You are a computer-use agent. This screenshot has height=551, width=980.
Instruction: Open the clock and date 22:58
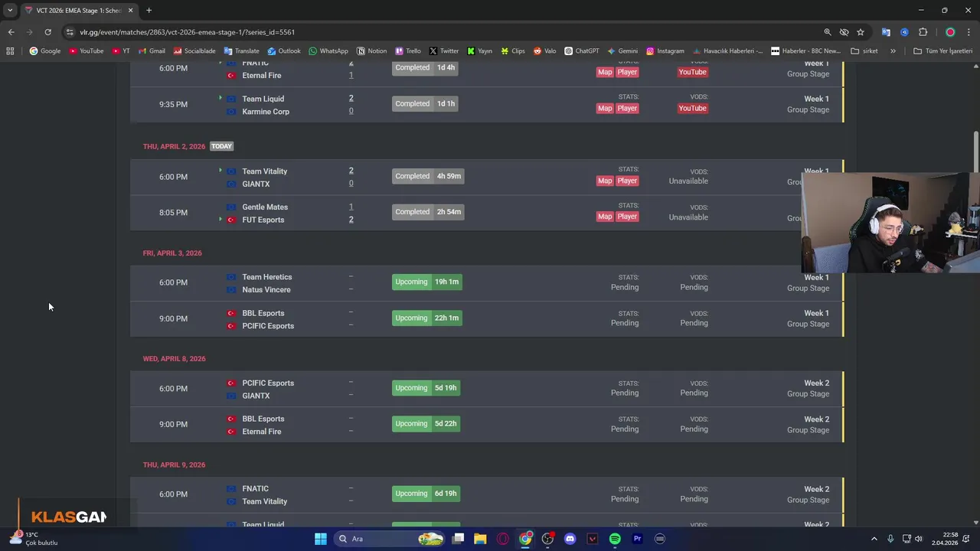pyautogui.click(x=944, y=539)
